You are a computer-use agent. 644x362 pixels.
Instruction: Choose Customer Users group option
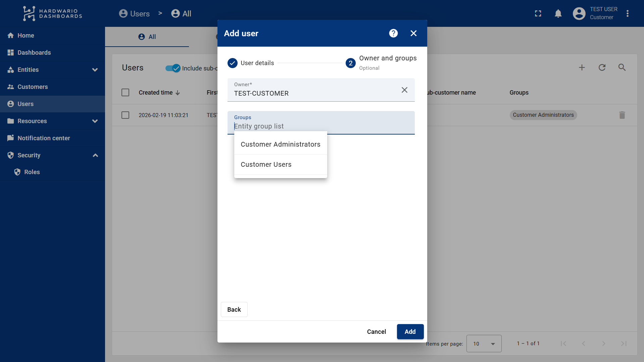(x=266, y=164)
